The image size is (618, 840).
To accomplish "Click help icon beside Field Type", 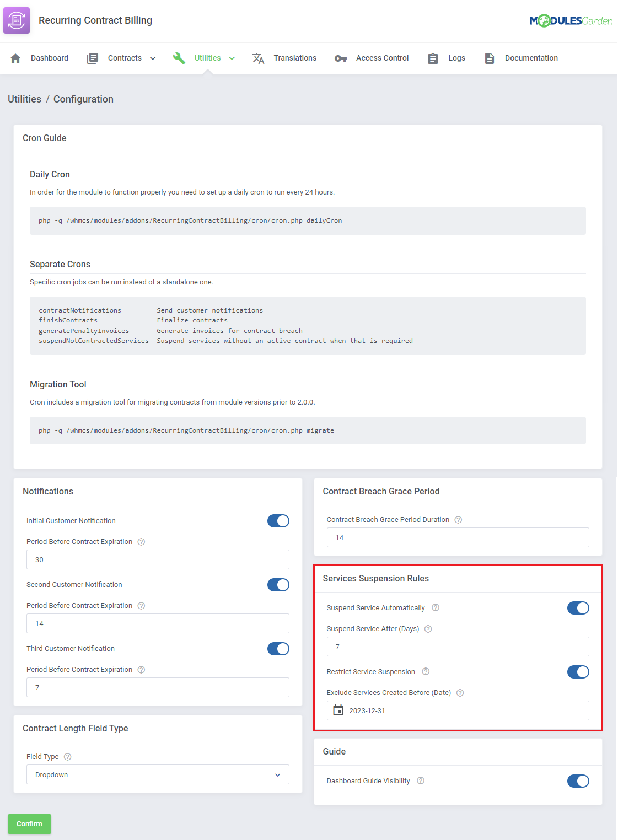I will pos(68,757).
